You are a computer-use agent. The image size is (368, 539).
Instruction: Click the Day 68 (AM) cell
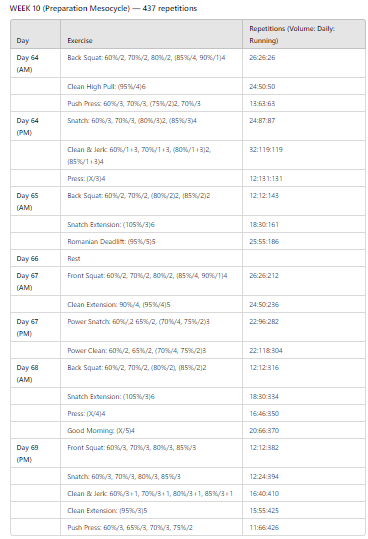tap(35, 373)
